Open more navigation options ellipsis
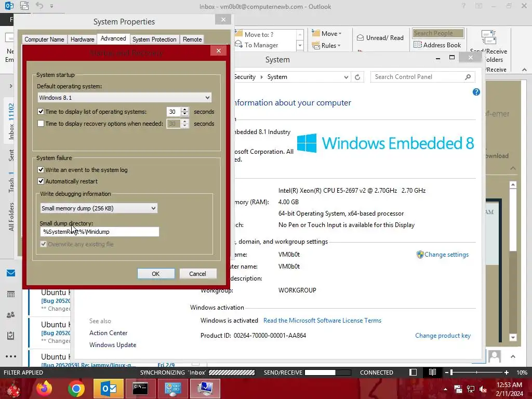Screen dimensions: 532x399 [x=11, y=356]
